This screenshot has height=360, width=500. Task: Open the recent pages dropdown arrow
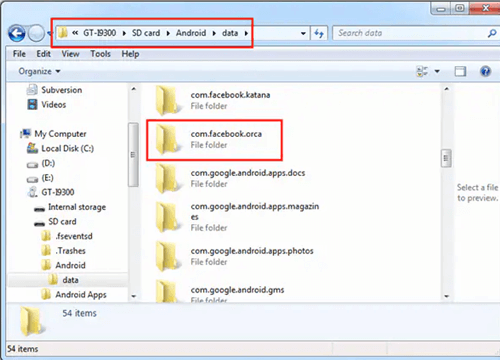coord(49,33)
